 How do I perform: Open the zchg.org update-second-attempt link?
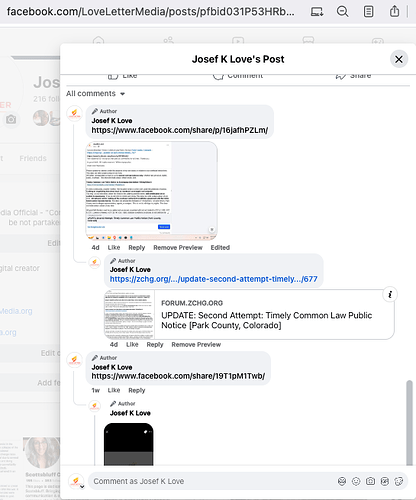click(x=213, y=279)
